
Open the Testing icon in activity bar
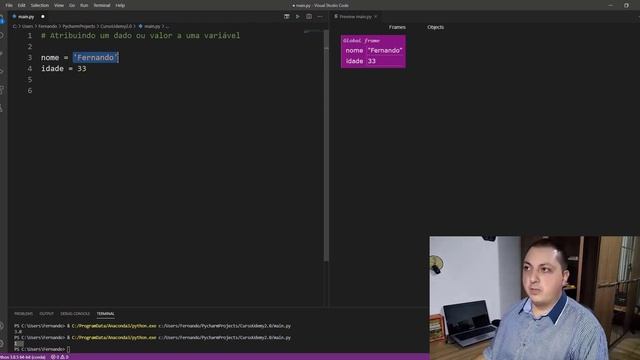coord(2,108)
